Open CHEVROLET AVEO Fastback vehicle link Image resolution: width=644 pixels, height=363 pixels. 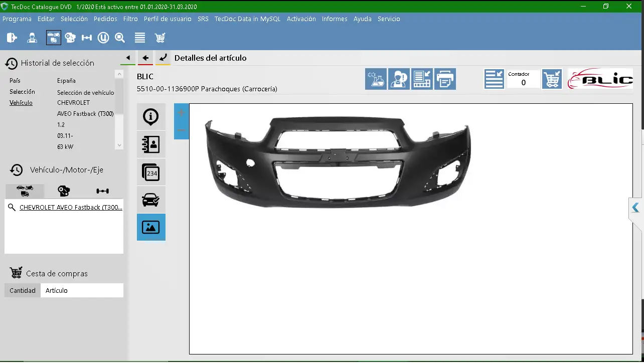tap(71, 208)
